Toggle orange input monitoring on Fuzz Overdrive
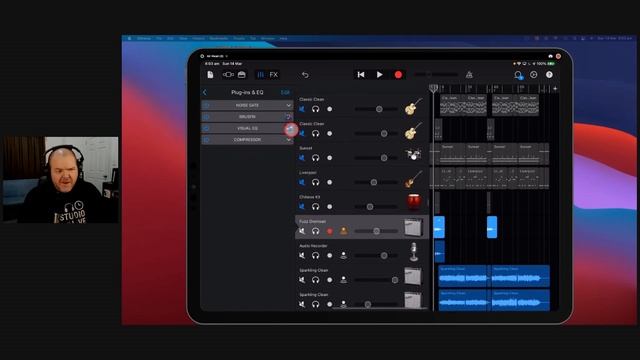640x360 pixels. 344,231
